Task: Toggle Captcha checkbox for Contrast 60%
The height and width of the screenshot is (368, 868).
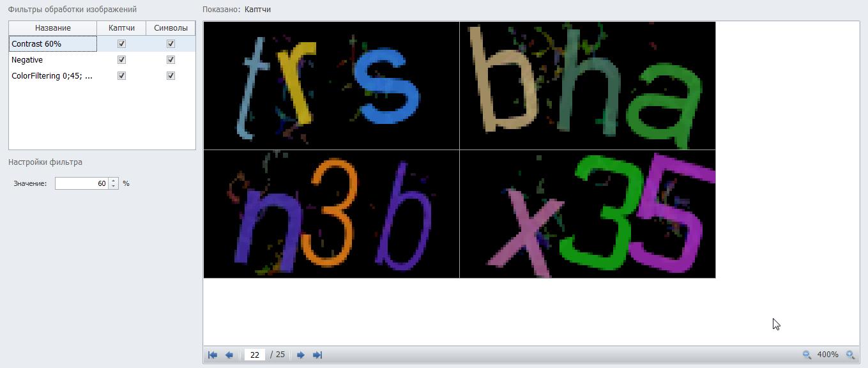Action: tap(122, 44)
